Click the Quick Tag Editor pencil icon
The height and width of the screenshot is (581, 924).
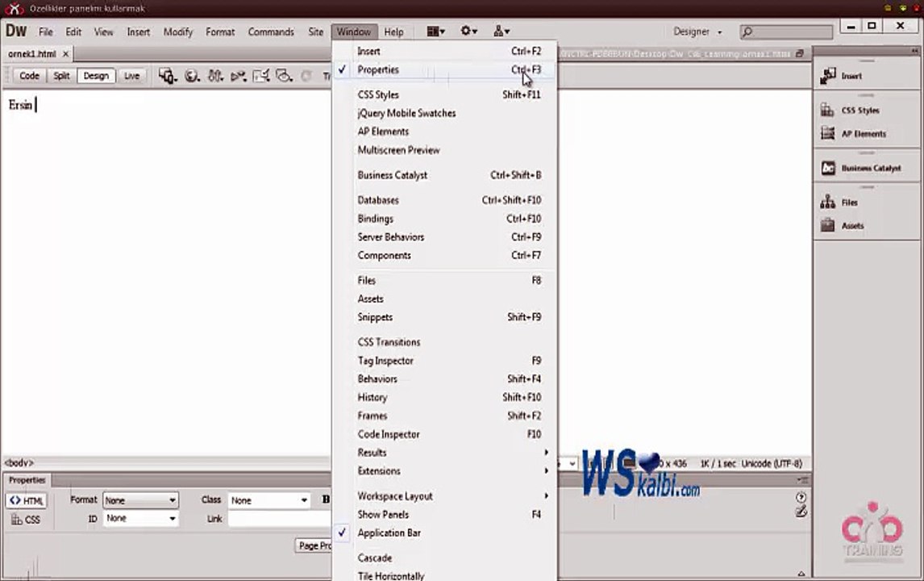pyautogui.click(x=801, y=512)
